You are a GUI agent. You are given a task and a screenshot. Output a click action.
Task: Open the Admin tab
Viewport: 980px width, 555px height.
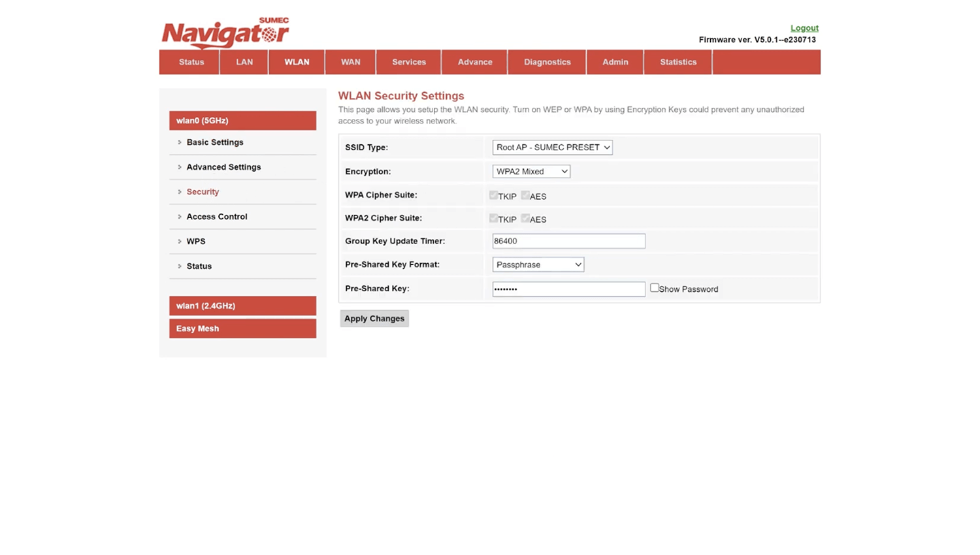point(615,62)
